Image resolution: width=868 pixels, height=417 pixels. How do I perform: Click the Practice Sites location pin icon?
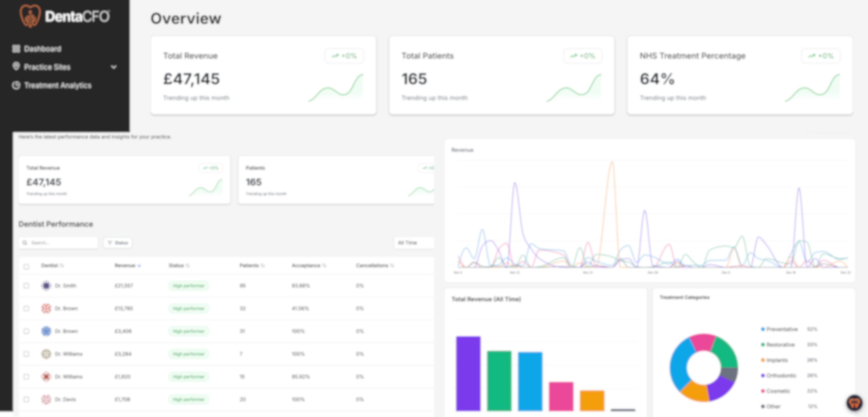(16, 66)
